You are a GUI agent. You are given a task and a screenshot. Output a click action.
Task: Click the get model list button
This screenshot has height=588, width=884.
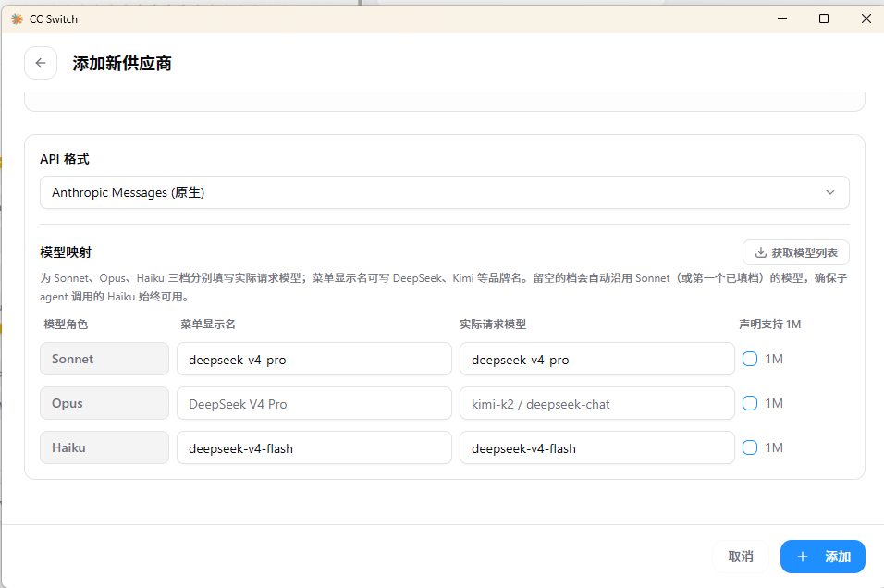click(795, 252)
